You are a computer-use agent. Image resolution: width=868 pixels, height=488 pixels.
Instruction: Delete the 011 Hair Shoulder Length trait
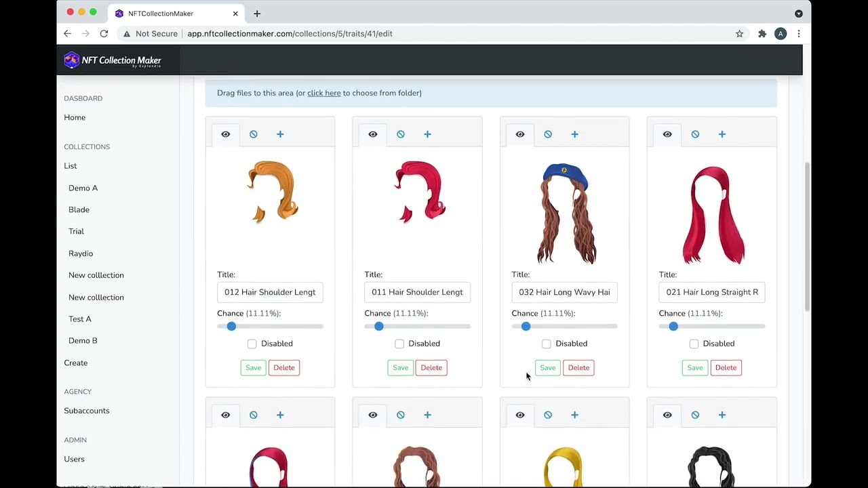point(431,367)
